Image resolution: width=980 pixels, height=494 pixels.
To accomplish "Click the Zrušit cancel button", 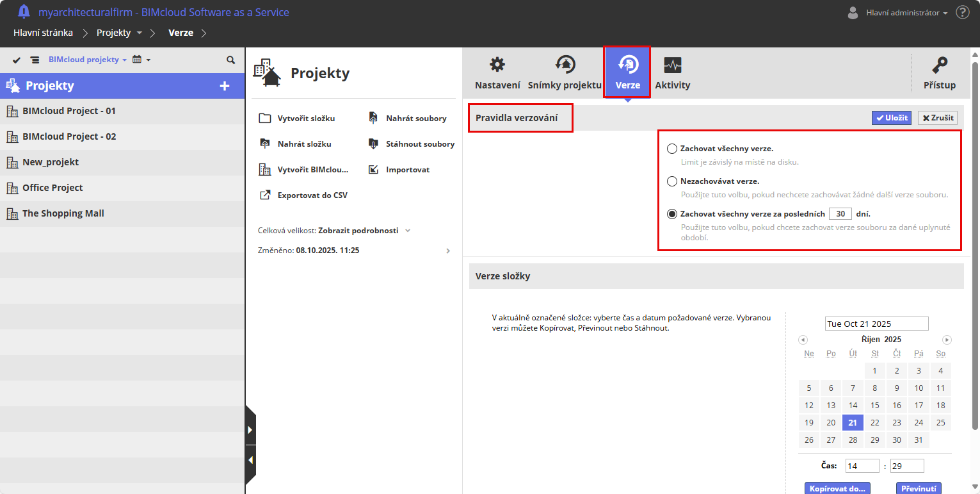I will coord(938,118).
